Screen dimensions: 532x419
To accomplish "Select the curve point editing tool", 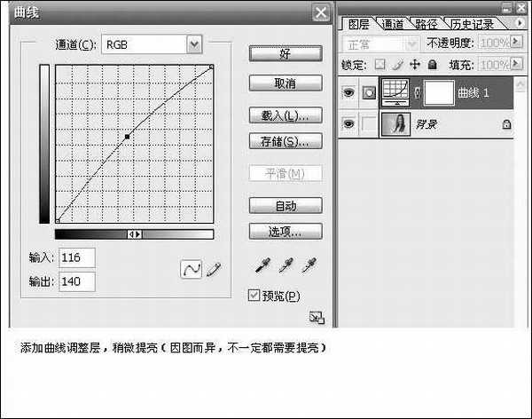I will 189,269.
